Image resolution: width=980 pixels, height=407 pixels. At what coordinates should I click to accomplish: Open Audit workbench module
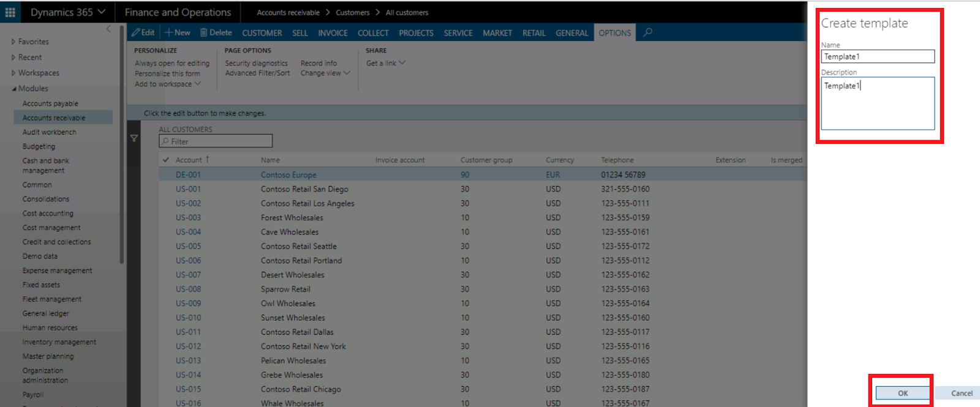(50, 132)
